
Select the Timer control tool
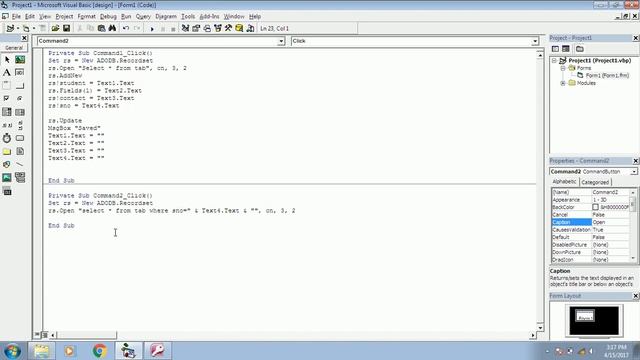pyautogui.click(x=7, y=138)
